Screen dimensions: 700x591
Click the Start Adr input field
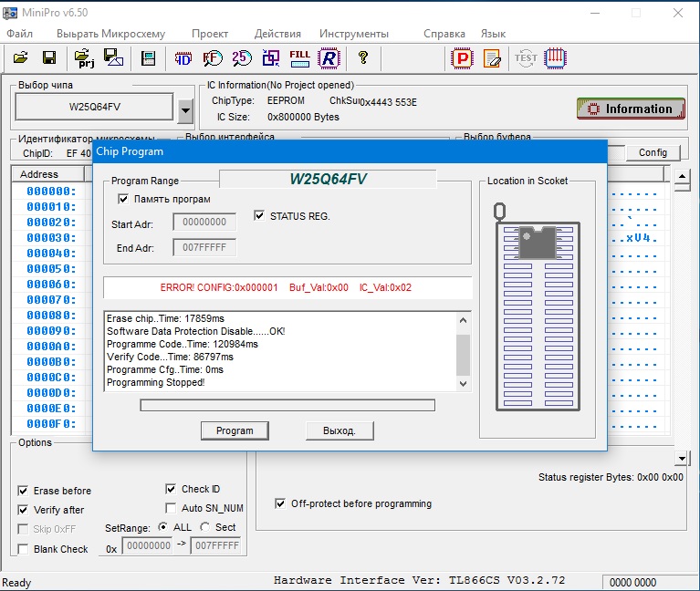point(204,222)
